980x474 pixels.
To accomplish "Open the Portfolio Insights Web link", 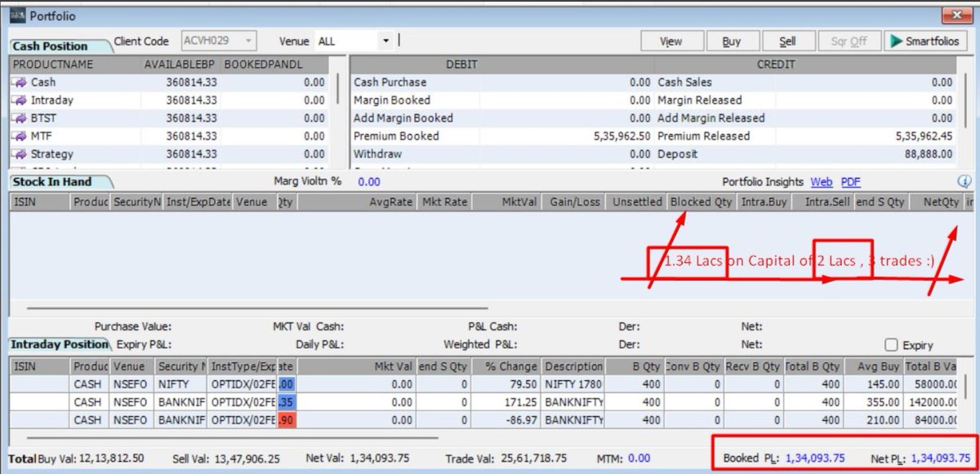I will tap(822, 181).
